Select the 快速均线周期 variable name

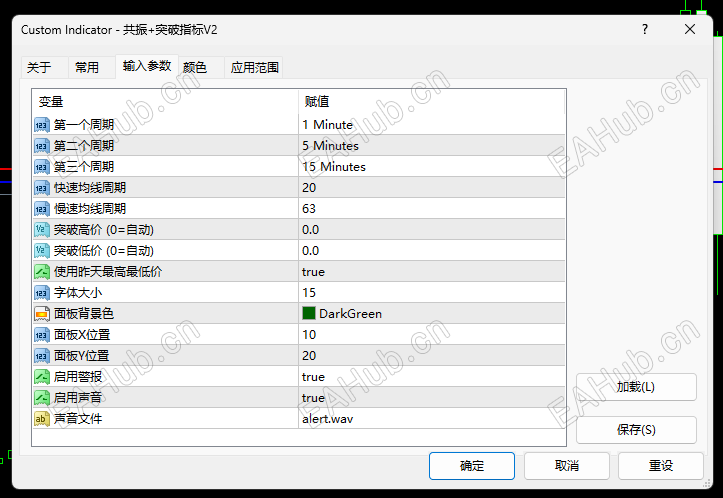coord(90,188)
